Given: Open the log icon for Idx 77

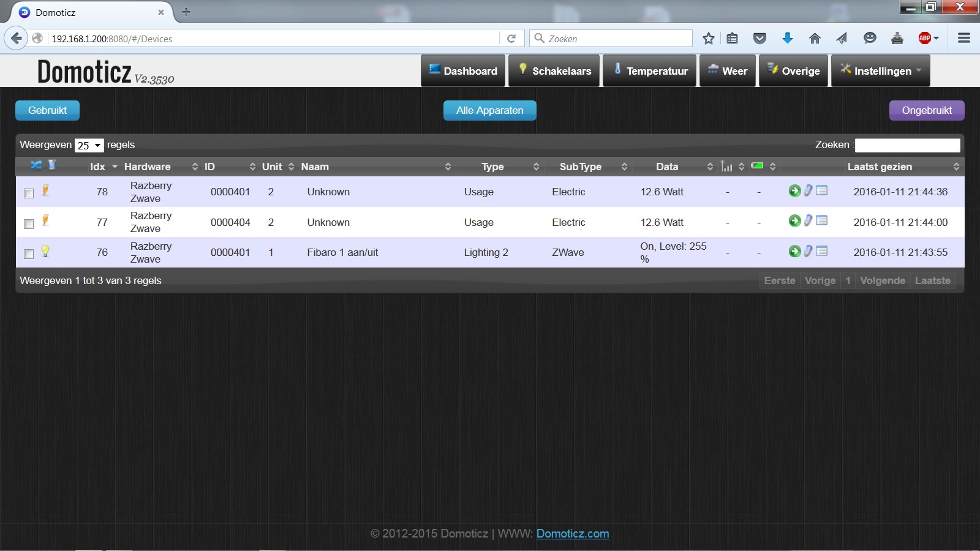Looking at the screenshot, I should coord(822,220).
